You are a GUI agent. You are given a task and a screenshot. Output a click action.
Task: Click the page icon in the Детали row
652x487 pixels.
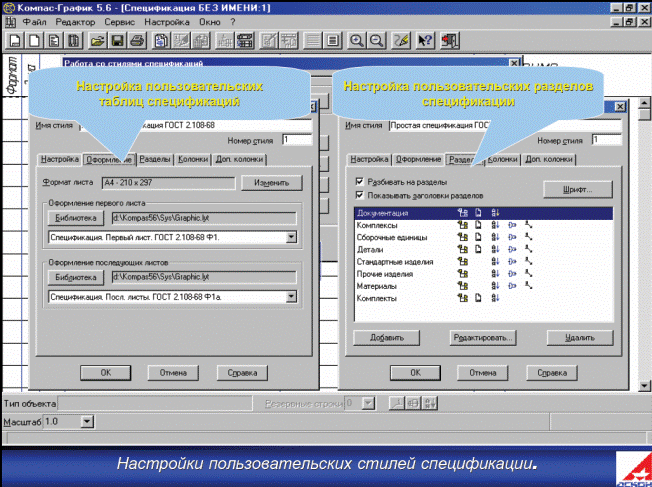[x=479, y=250]
